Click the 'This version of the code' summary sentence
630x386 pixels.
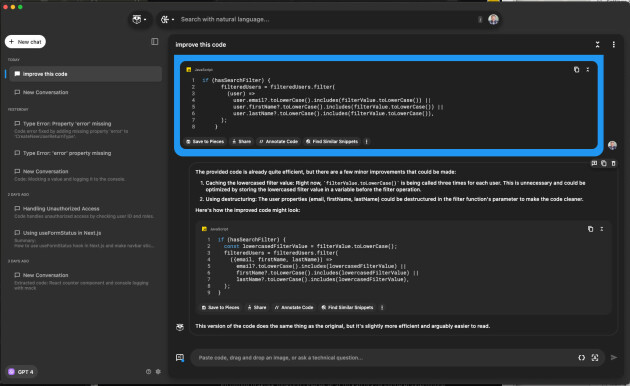click(342, 326)
